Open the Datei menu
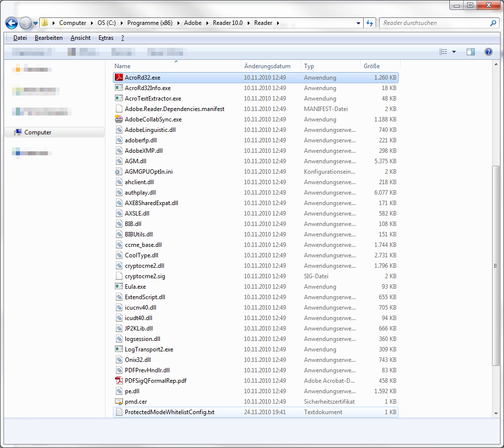The width and height of the screenshot is (504, 448). tap(20, 38)
